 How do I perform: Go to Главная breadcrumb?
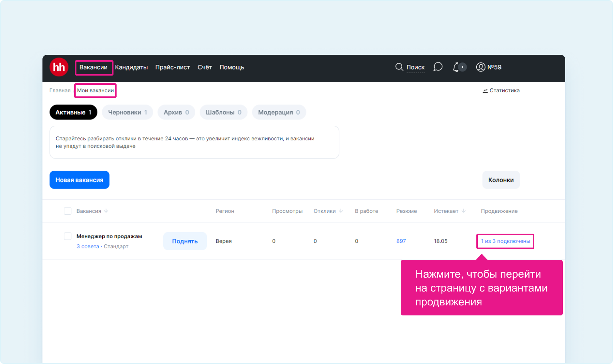(60, 91)
